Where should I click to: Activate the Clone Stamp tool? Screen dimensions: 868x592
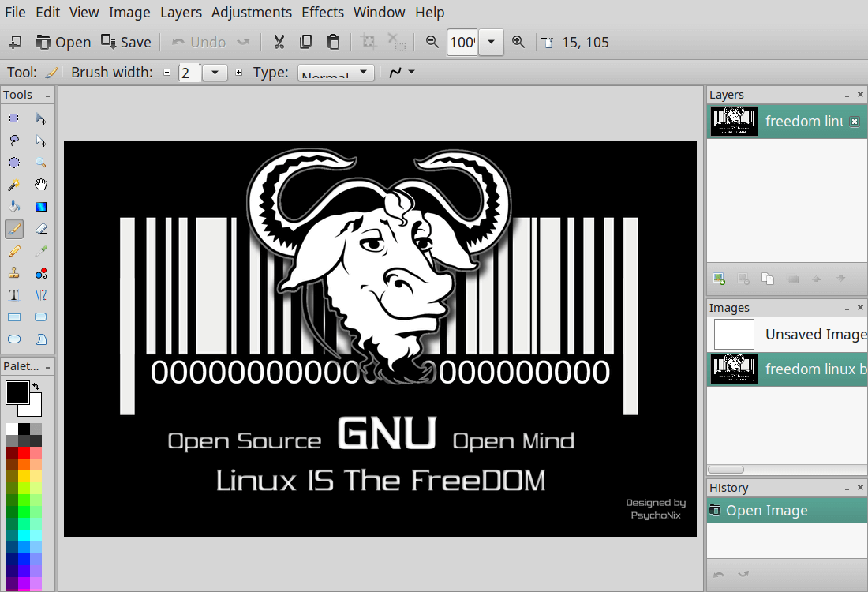[x=13, y=273]
